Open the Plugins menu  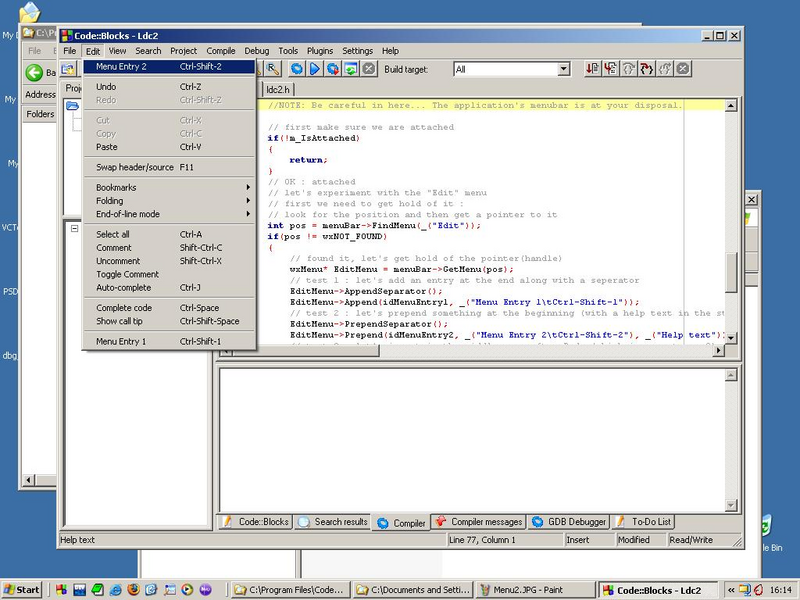point(319,51)
